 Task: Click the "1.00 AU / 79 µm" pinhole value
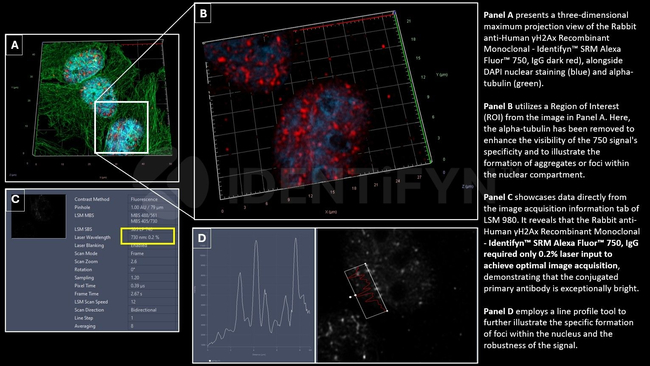[147, 207]
